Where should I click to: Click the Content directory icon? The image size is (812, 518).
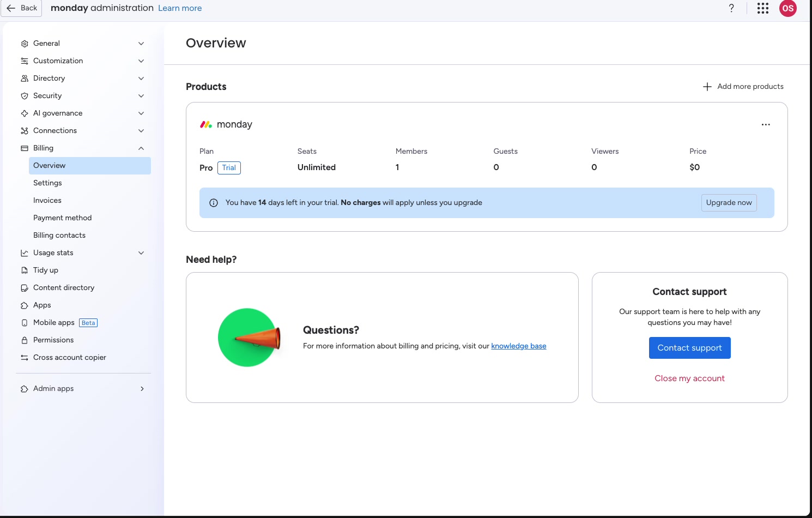click(x=25, y=288)
